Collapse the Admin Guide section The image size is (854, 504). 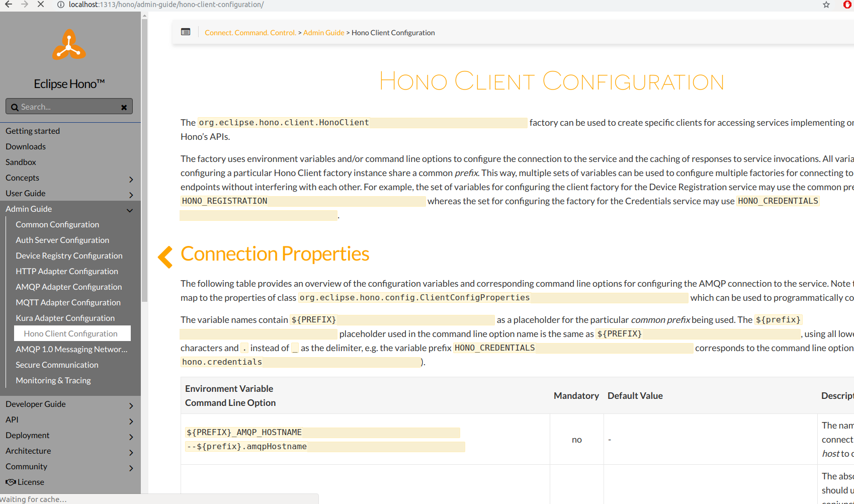(130, 210)
